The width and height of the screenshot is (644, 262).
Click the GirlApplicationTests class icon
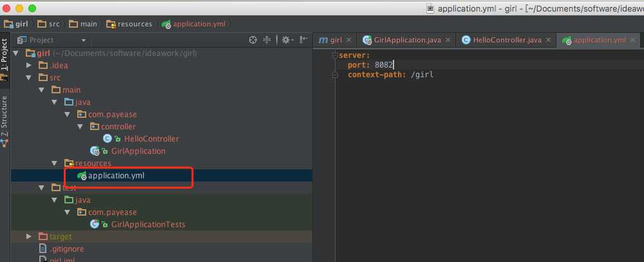[95, 224]
